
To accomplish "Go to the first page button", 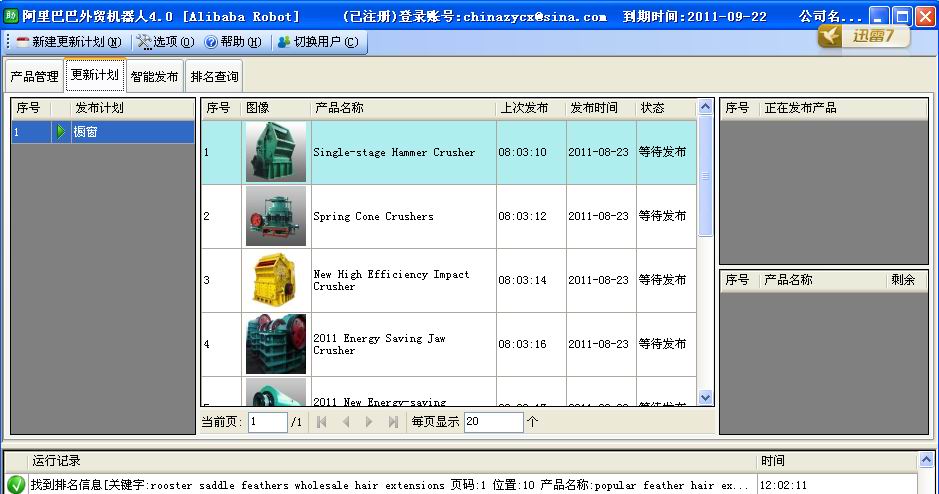I will (322, 422).
